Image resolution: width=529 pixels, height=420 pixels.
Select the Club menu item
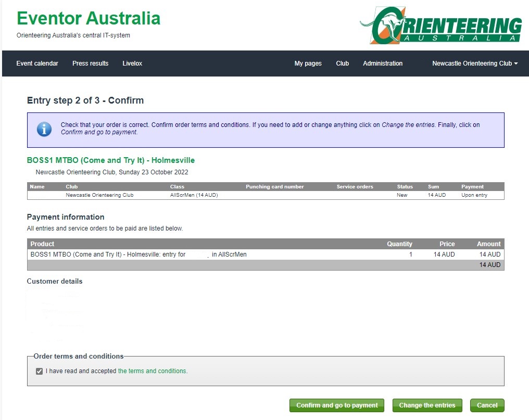click(x=342, y=63)
